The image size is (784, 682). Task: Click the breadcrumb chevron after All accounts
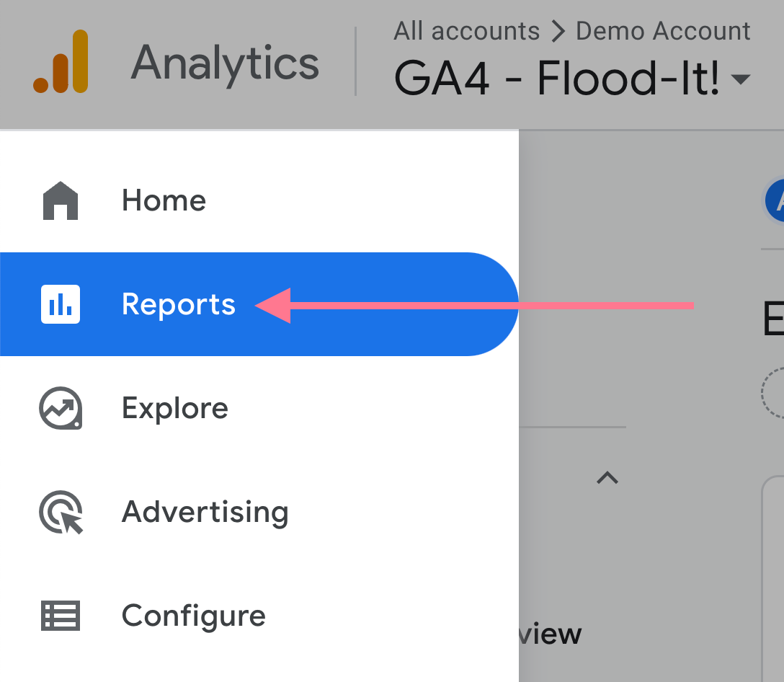tap(557, 30)
